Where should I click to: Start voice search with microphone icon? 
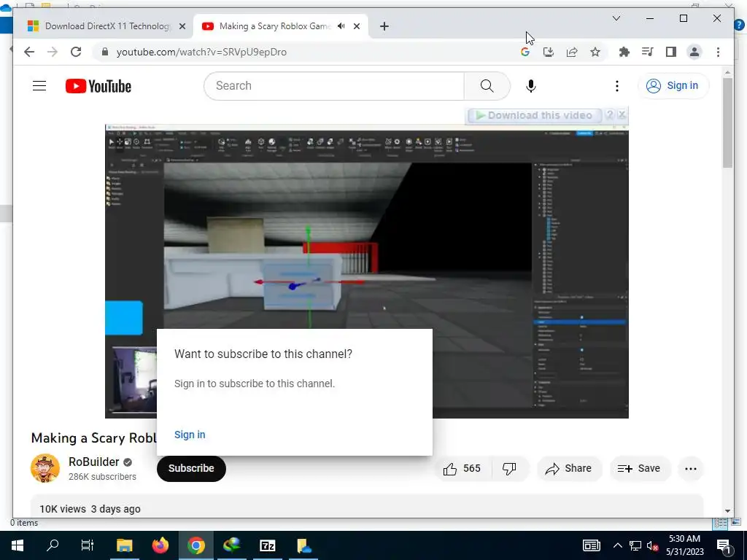click(531, 86)
